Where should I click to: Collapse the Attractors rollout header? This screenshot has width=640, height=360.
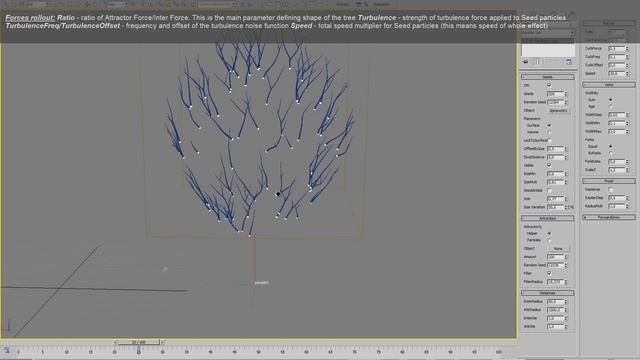[x=547, y=218]
